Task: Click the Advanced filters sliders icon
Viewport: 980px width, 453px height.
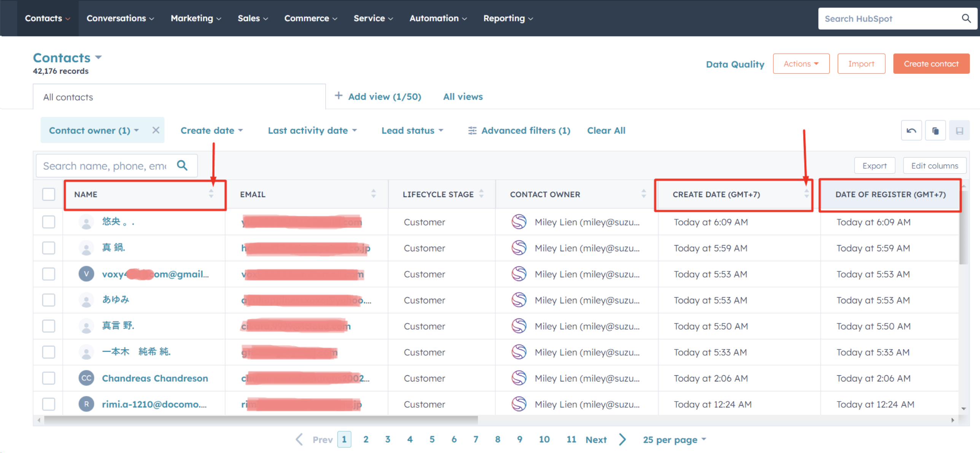Action: (x=472, y=131)
